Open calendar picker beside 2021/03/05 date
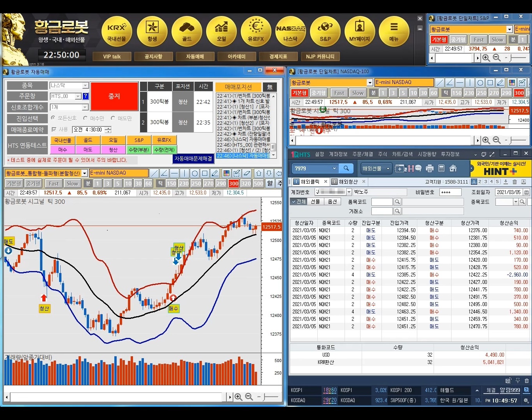The height and width of the screenshot is (420, 532). point(526,192)
